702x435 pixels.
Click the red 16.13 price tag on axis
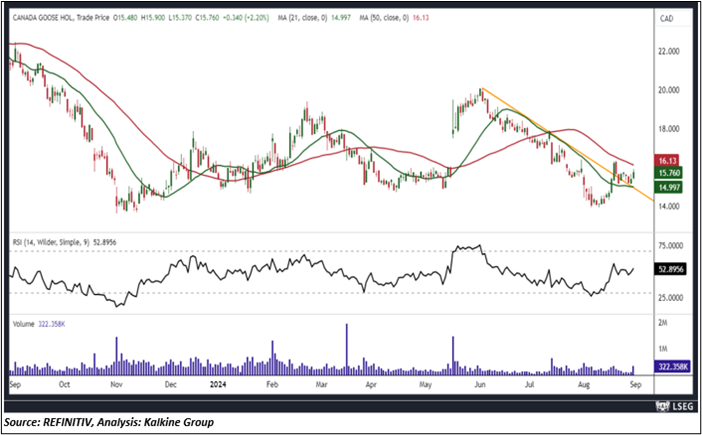coord(667,160)
